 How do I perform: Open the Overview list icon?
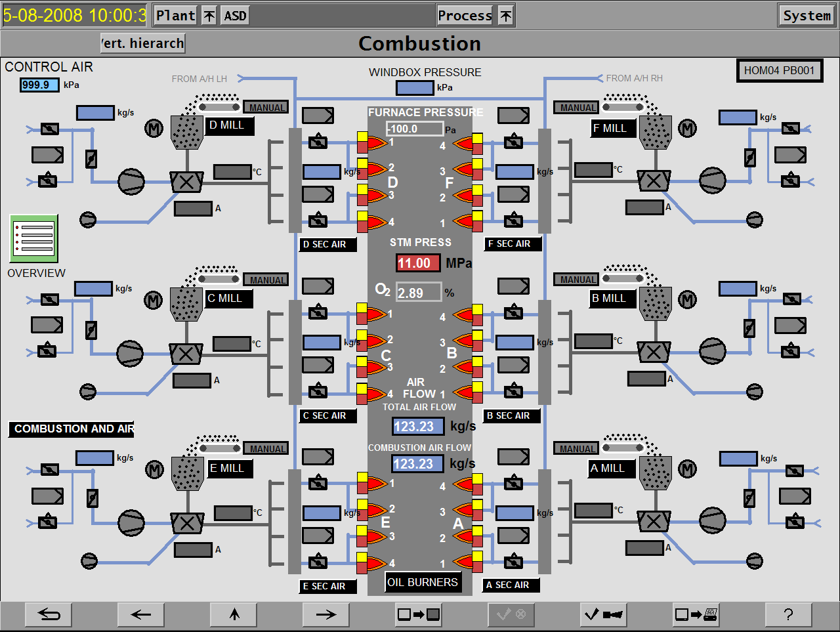[x=33, y=238]
